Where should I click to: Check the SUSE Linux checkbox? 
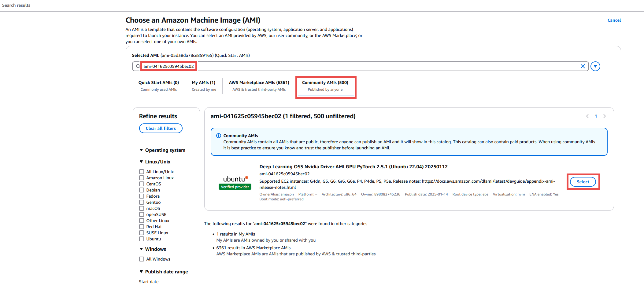(142, 233)
